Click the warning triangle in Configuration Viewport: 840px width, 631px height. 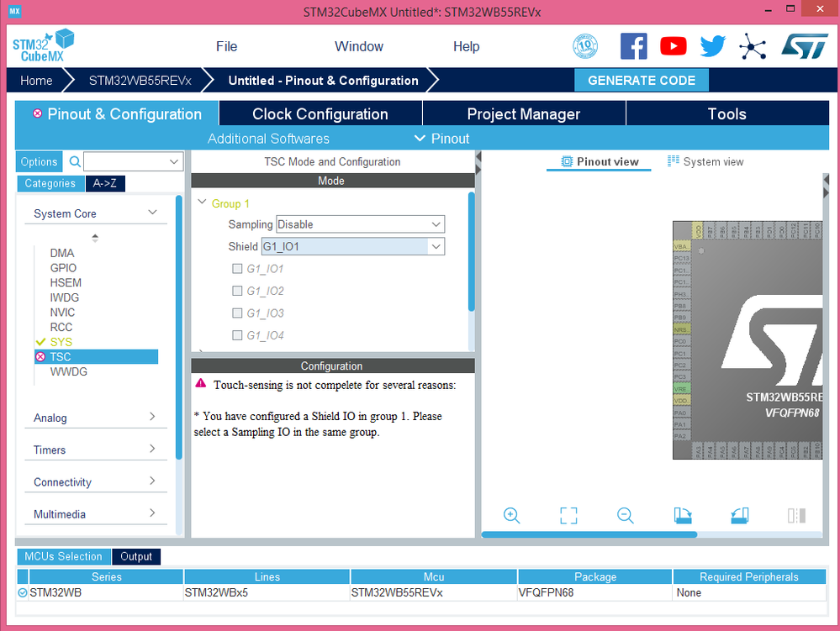pyautogui.click(x=201, y=383)
